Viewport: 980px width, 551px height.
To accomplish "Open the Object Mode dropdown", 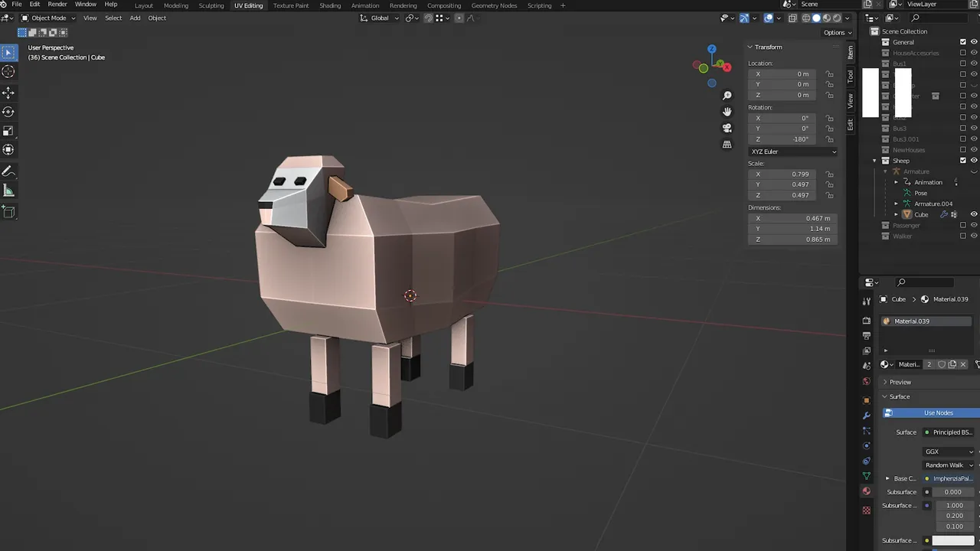I will click(48, 18).
